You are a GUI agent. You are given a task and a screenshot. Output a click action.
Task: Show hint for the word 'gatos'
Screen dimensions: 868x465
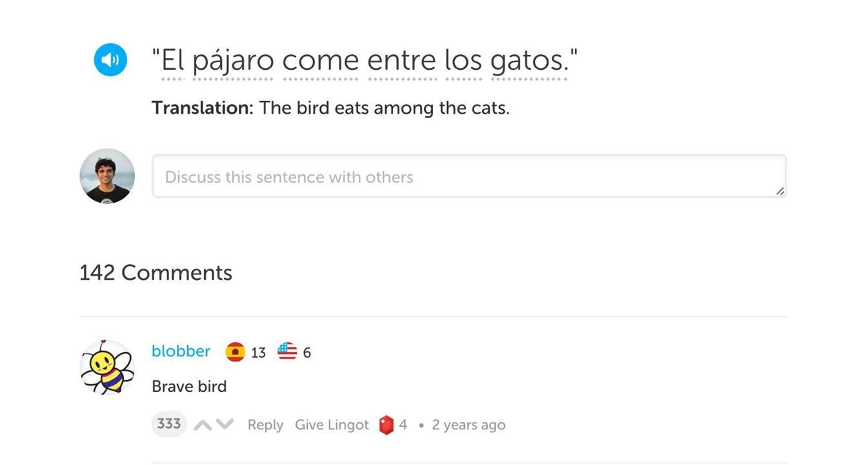tap(529, 61)
